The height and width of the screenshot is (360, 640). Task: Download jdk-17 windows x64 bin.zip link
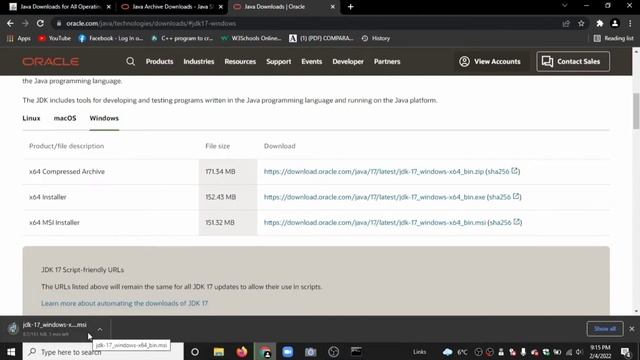pyautogui.click(x=373, y=171)
